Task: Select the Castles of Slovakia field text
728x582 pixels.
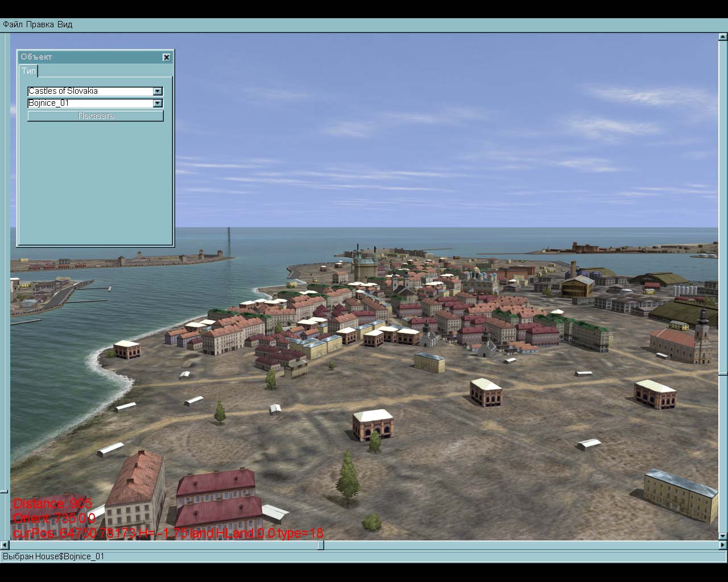Action: [x=63, y=91]
